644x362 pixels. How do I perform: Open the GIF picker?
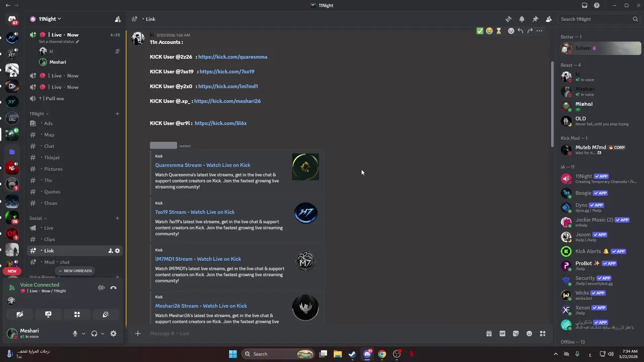(502, 333)
